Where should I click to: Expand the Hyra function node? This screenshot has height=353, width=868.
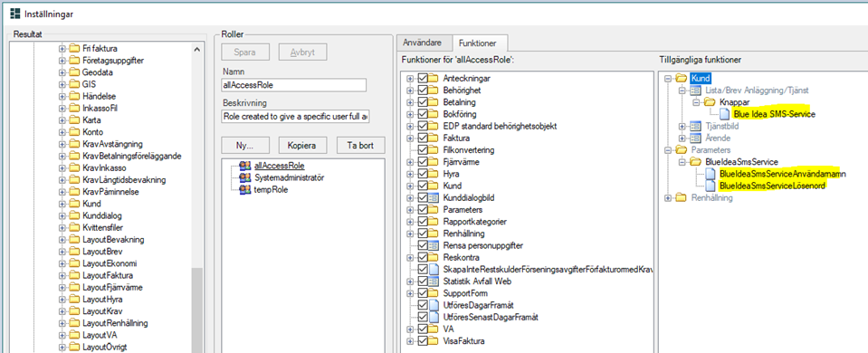pyautogui.click(x=410, y=174)
